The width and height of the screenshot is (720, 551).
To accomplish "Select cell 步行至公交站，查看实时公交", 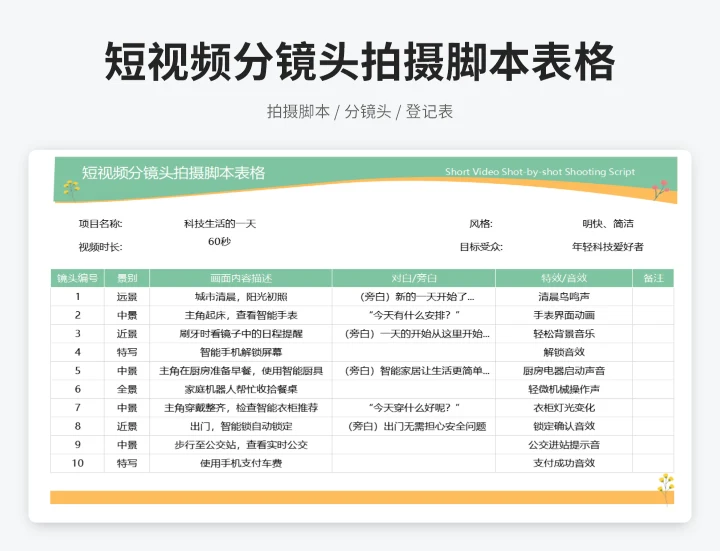I will coord(241,444).
